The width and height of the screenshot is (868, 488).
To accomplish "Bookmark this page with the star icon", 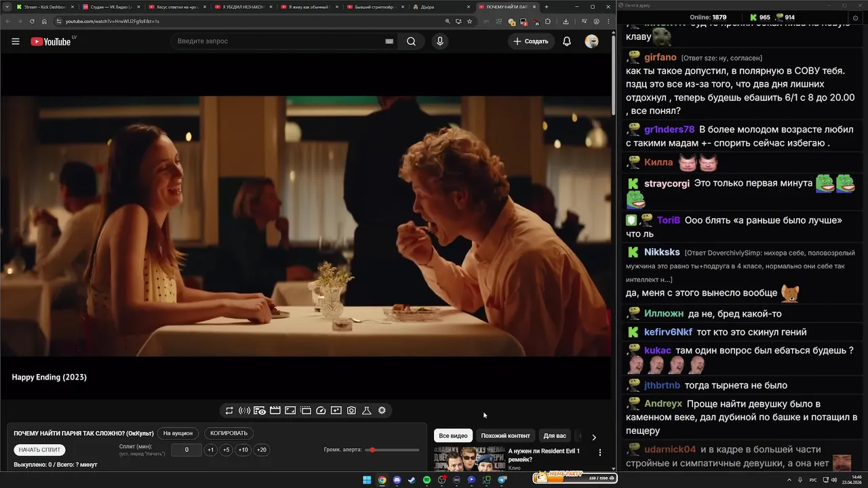I will pyautogui.click(x=469, y=21).
